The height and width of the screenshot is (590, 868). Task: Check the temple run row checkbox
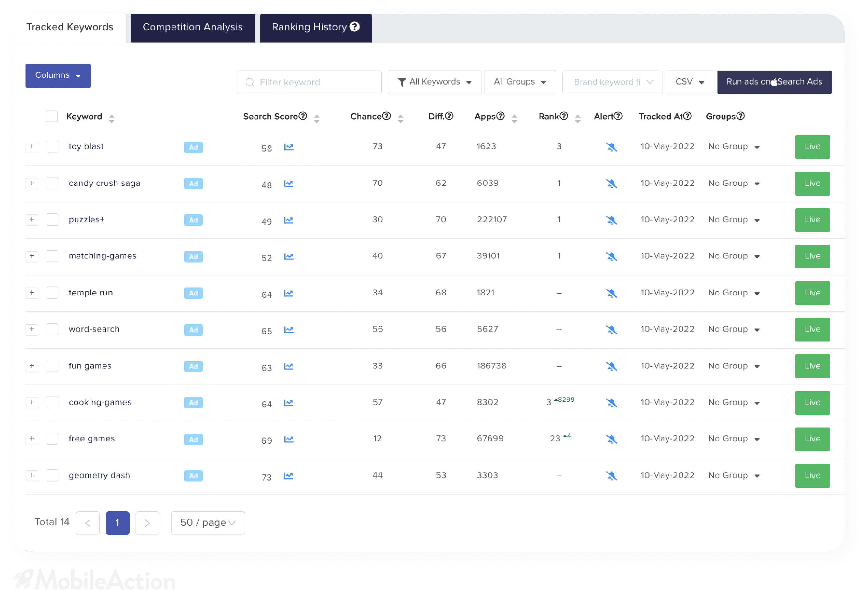[x=52, y=293]
